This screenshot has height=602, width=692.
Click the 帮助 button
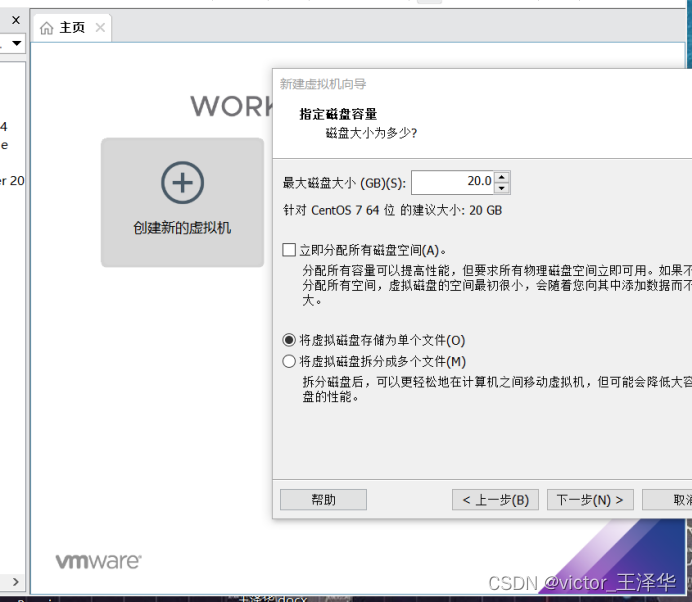pos(323,500)
